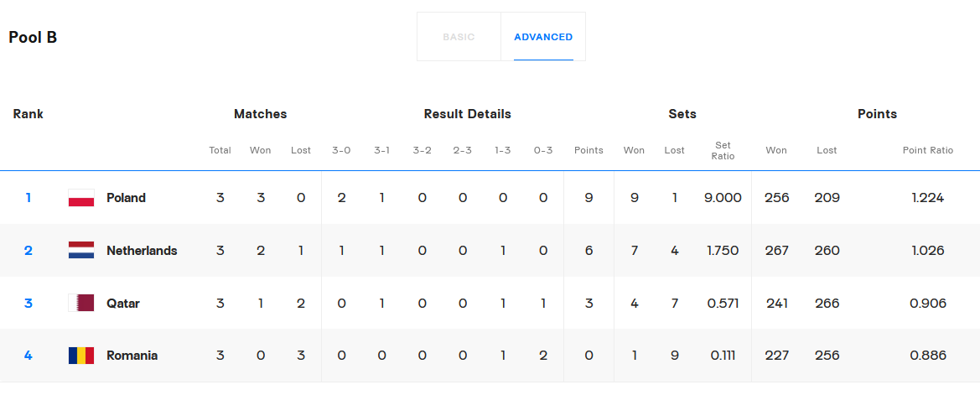Open the Qatar team link
980x395 pixels.
coord(123,304)
